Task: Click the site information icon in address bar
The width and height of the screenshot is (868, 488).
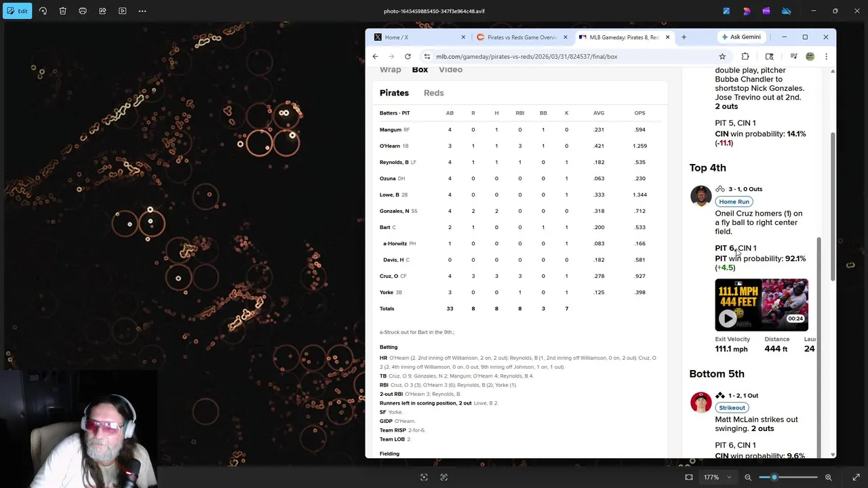Action: point(427,56)
